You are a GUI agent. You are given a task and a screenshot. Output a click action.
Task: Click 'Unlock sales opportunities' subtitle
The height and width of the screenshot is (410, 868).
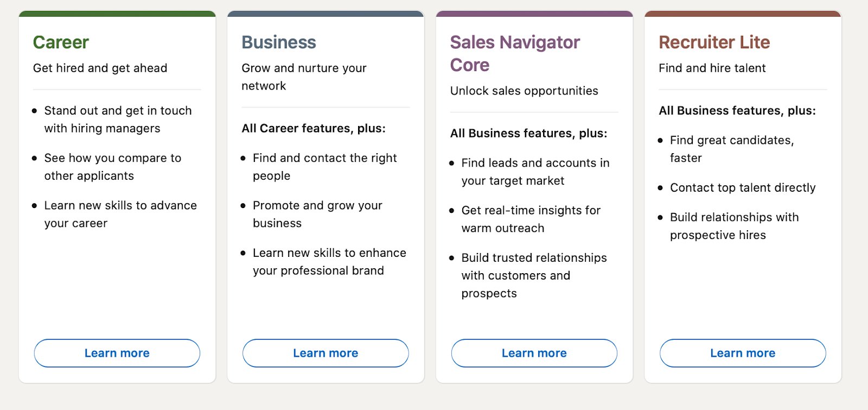(524, 91)
